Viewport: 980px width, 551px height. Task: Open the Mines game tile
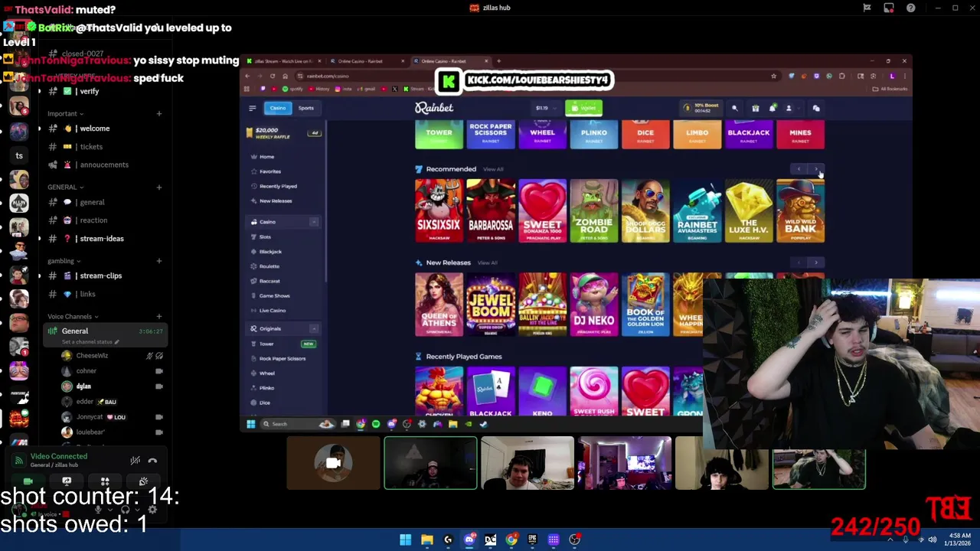point(800,135)
